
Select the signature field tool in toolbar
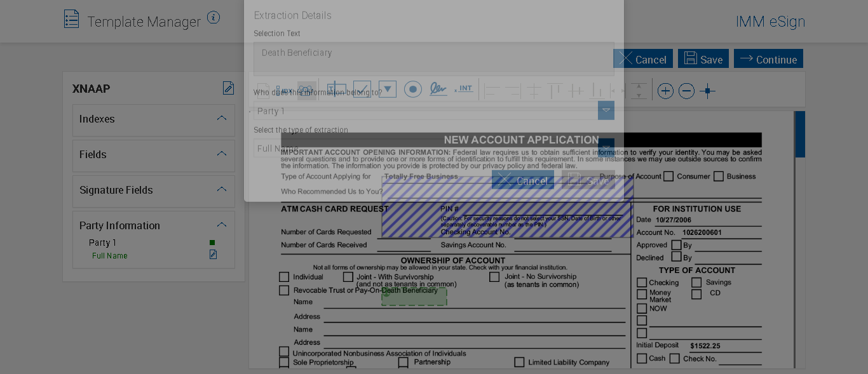(x=438, y=90)
